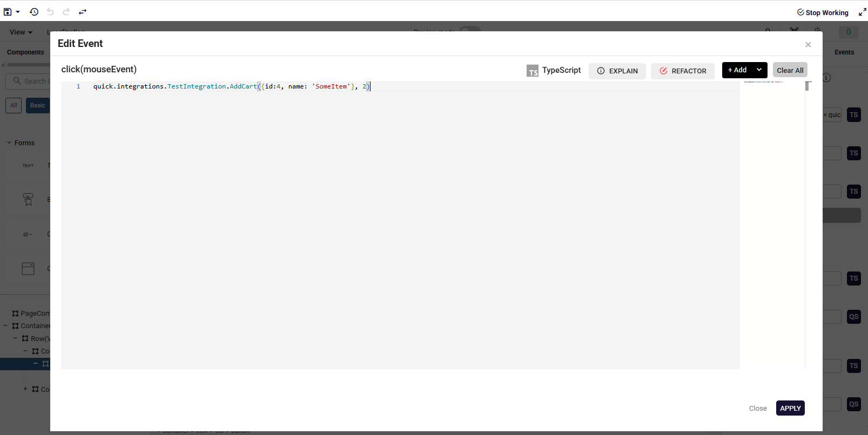Click the save icon in the top toolbar
Image resolution: width=868 pixels, height=435 pixels.
click(8, 12)
